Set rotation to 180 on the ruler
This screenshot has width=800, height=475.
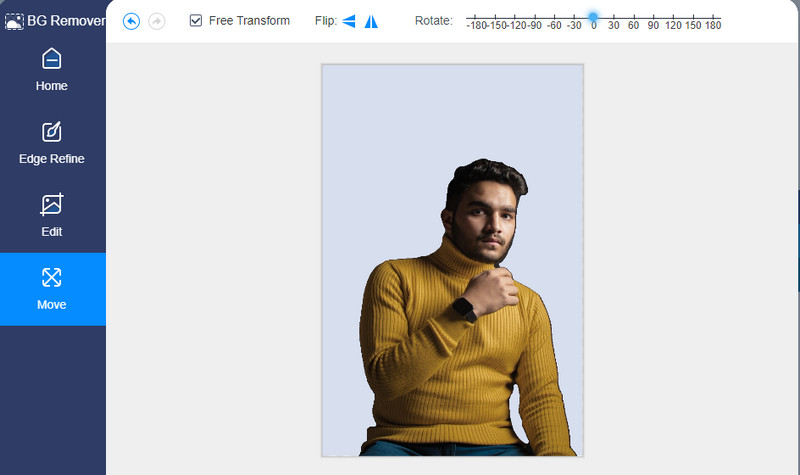[x=712, y=26]
